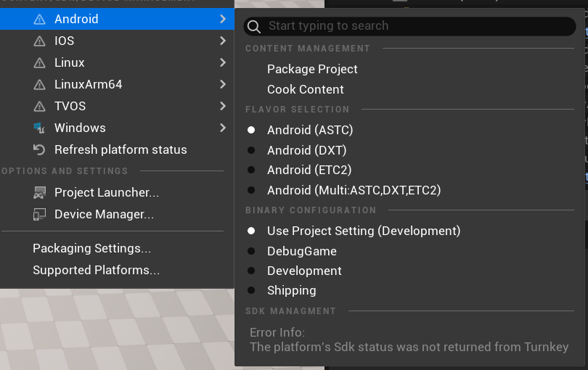Focus the Start typing to search field
Image resolution: width=588 pixels, height=370 pixels.
[x=409, y=26]
